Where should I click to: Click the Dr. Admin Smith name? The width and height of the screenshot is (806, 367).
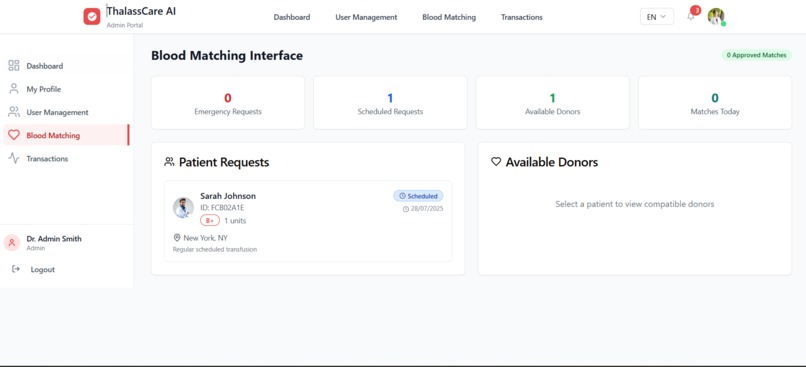pos(54,238)
